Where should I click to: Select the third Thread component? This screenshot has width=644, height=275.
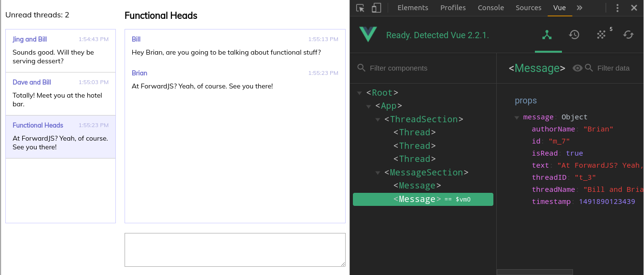[x=415, y=159]
